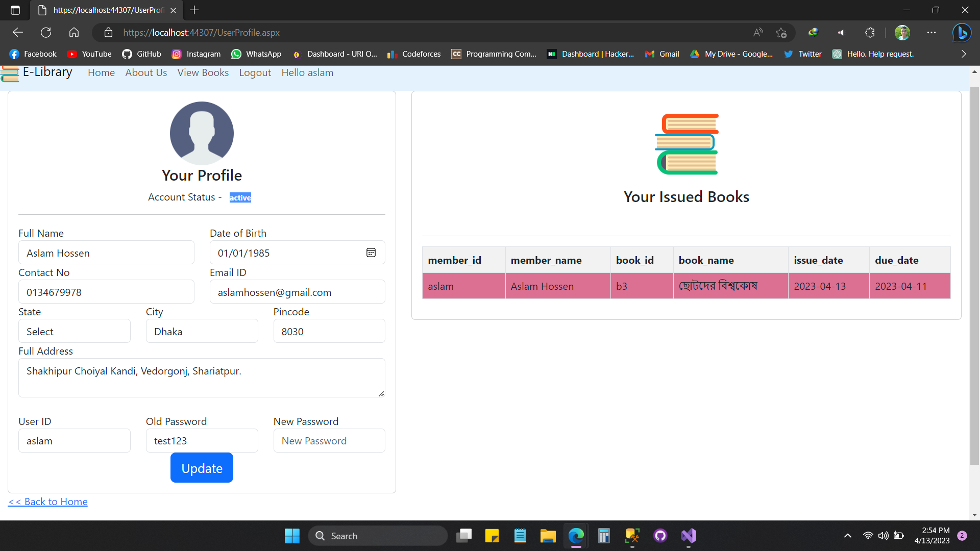Open the State Select dropdown
980x551 pixels.
(74, 331)
